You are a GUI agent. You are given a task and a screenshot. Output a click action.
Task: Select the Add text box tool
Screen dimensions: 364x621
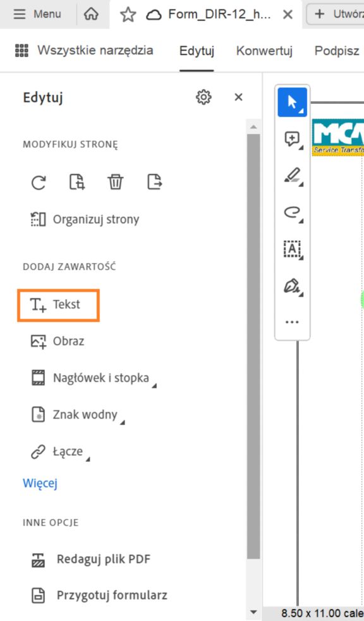tap(291, 249)
